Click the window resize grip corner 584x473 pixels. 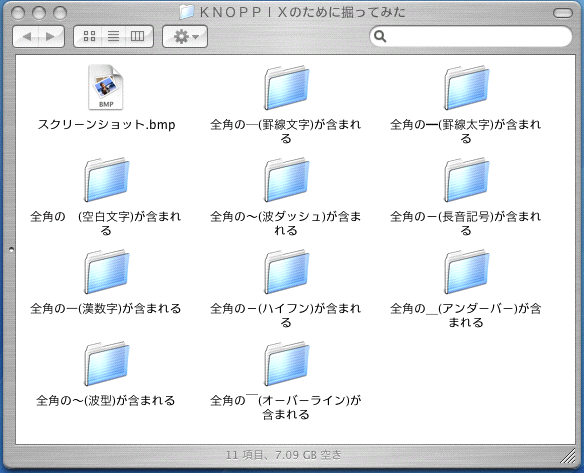coord(568,456)
